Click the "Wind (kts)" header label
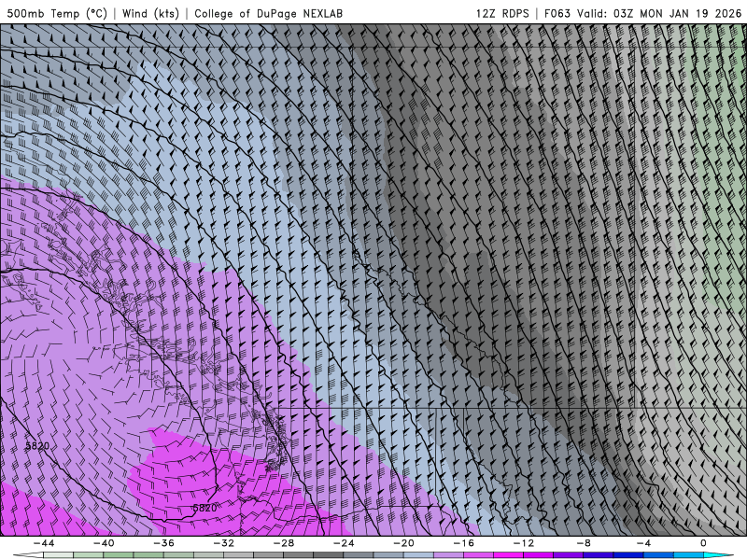747x560 pixels. (150, 13)
